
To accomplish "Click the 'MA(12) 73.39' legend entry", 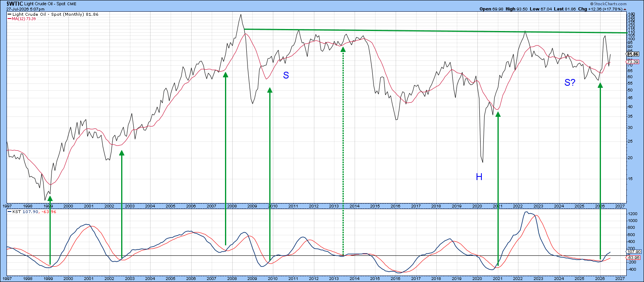I will (24, 19).
